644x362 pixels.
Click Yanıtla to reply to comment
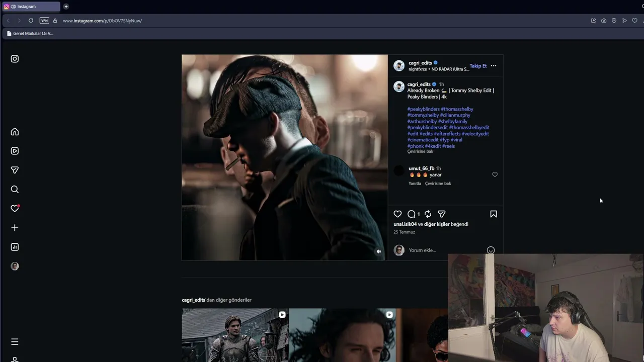pyautogui.click(x=415, y=184)
